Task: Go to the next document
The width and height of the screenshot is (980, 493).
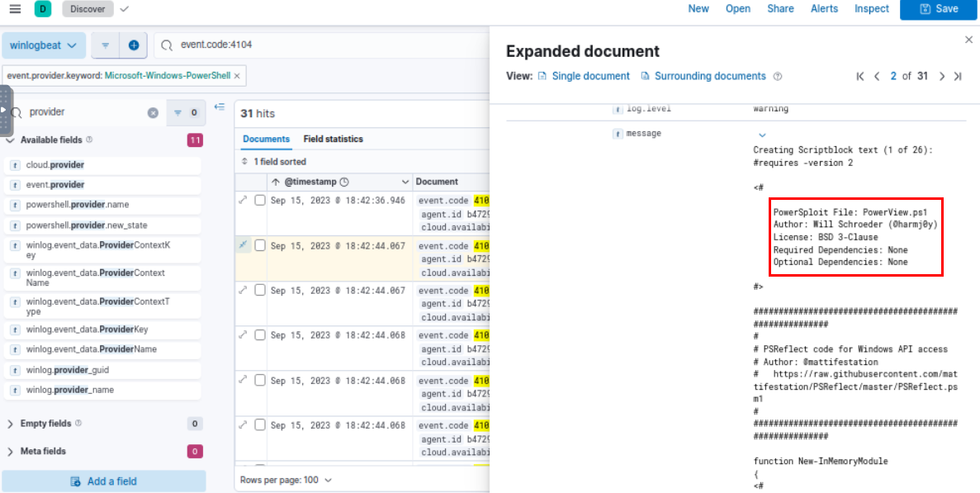Action: [942, 76]
